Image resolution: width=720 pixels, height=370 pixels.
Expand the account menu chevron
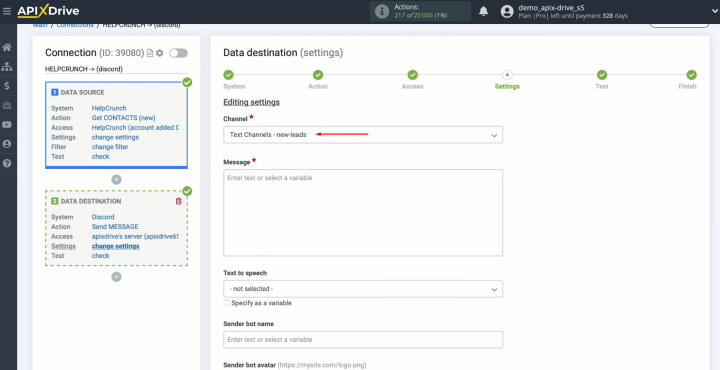click(714, 12)
